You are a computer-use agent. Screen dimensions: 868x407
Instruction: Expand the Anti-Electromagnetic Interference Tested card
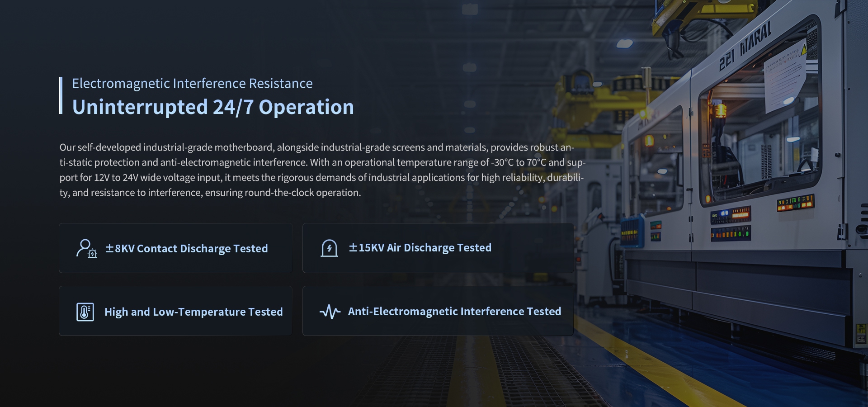(x=438, y=311)
